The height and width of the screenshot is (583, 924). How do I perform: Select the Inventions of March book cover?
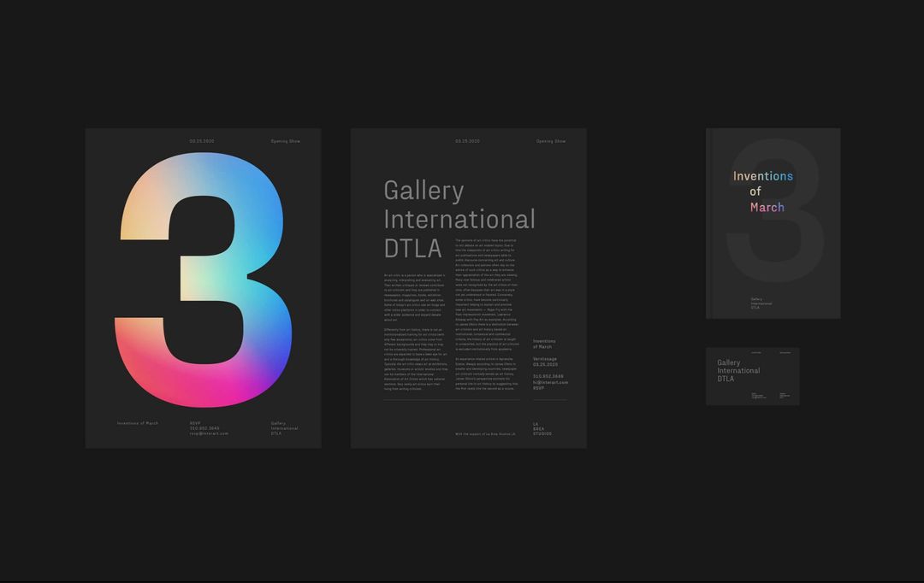[772, 224]
